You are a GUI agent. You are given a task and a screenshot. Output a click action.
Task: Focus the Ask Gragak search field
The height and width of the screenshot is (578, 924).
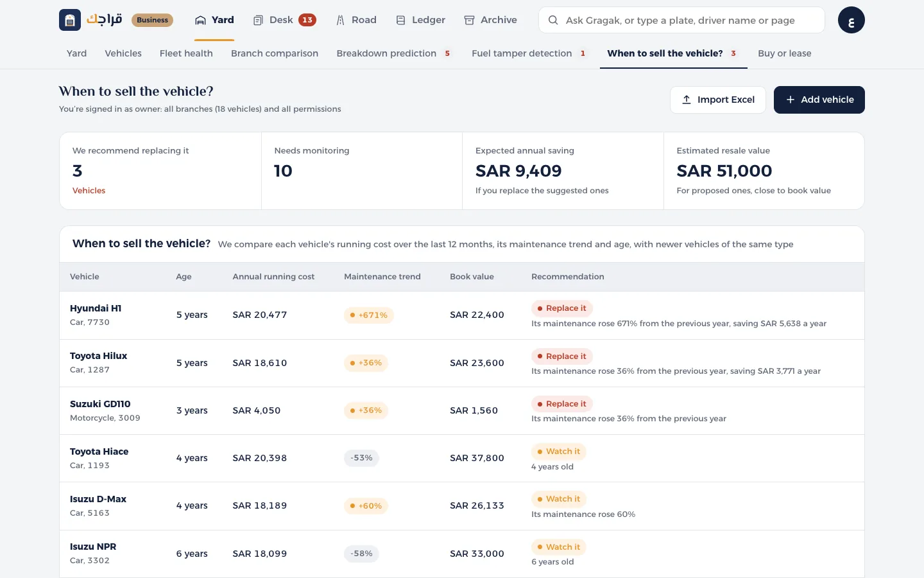coord(681,20)
